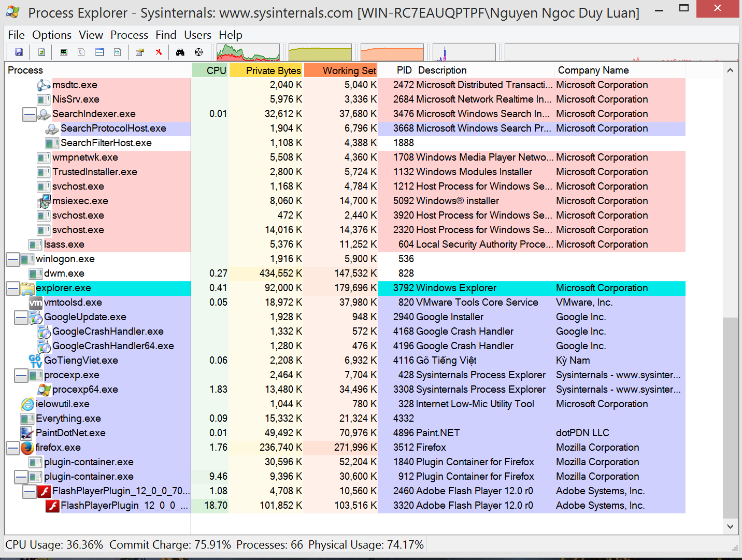Image resolution: width=742 pixels, height=560 pixels.
Task: Collapse the SearchIndexer.exe child processes
Action: pos(30,114)
